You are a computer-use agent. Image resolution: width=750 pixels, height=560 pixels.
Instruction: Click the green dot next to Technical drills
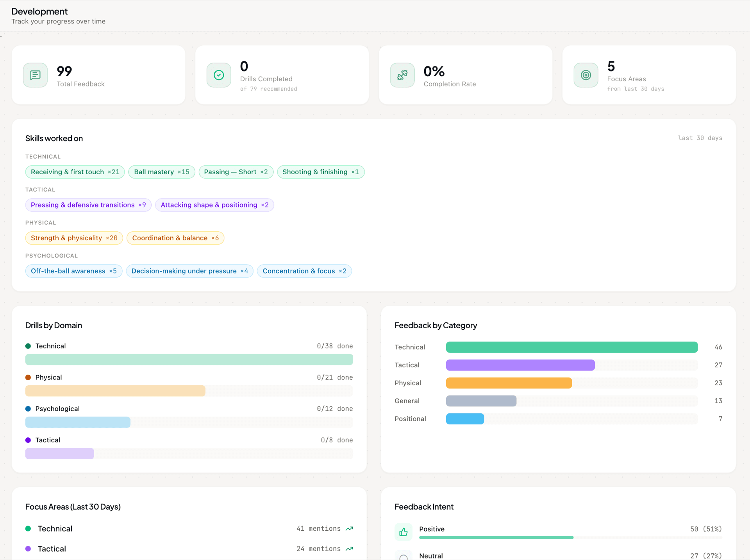pyautogui.click(x=28, y=346)
